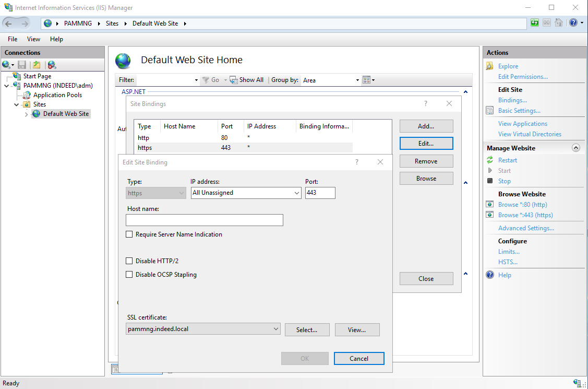Open the SSL certificate dropdown list
588x389 pixels.
pyautogui.click(x=276, y=329)
